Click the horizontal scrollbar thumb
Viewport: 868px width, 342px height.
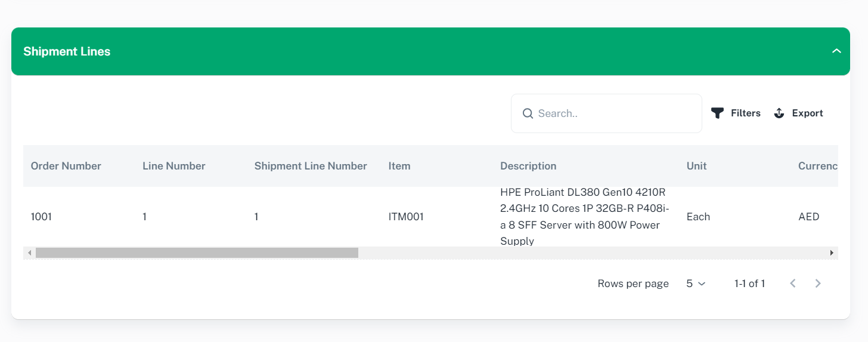(197, 253)
